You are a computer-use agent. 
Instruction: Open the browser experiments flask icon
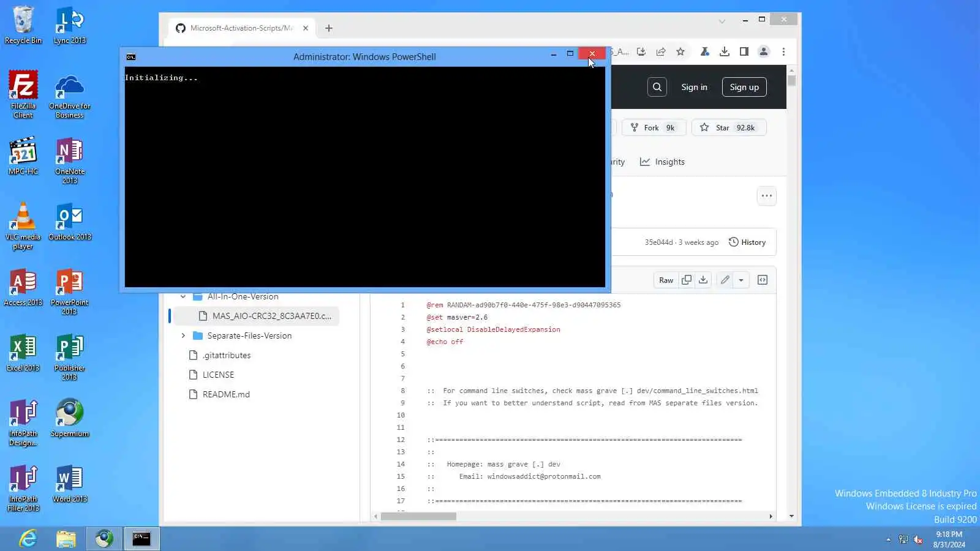coord(705,52)
